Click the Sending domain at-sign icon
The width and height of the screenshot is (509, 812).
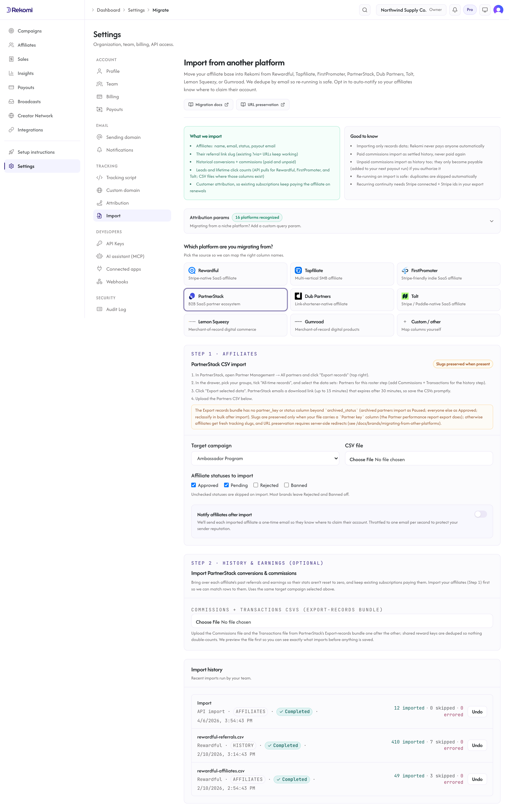point(99,137)
